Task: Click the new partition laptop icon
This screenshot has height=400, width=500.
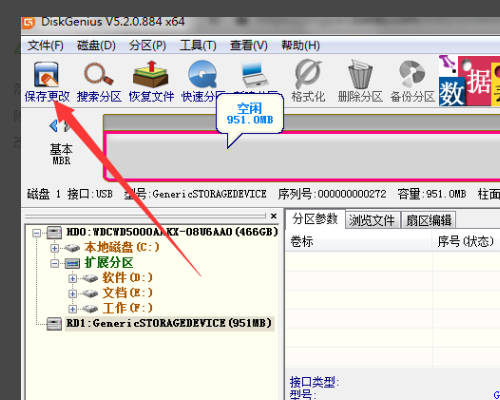Action: [x=255, y=75]
